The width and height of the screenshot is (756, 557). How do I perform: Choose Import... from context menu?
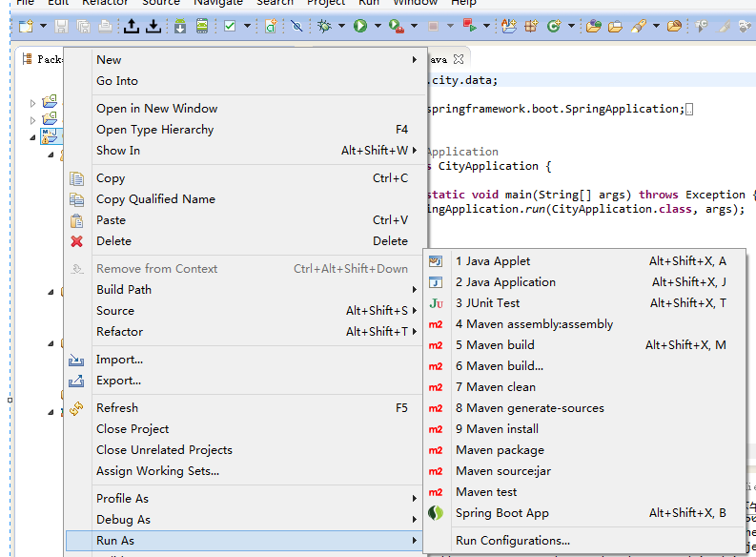pyautogui.click(x=246, y=360)
